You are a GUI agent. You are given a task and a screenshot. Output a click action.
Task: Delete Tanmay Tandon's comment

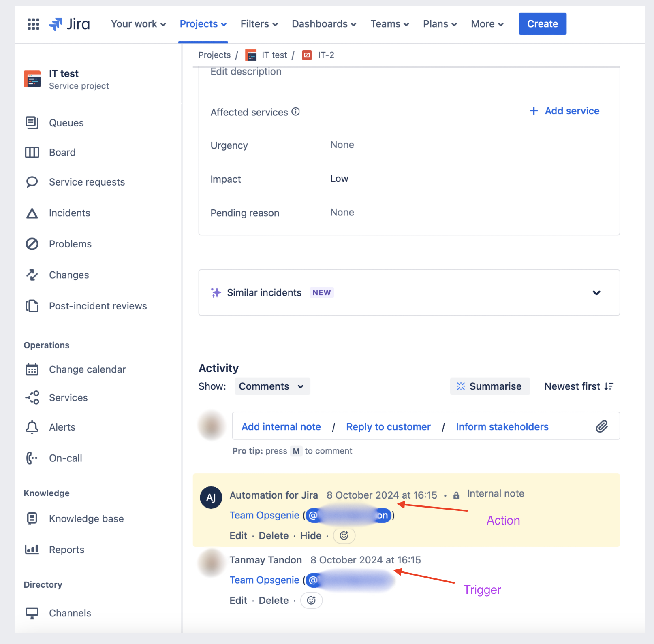pos(274,600)
